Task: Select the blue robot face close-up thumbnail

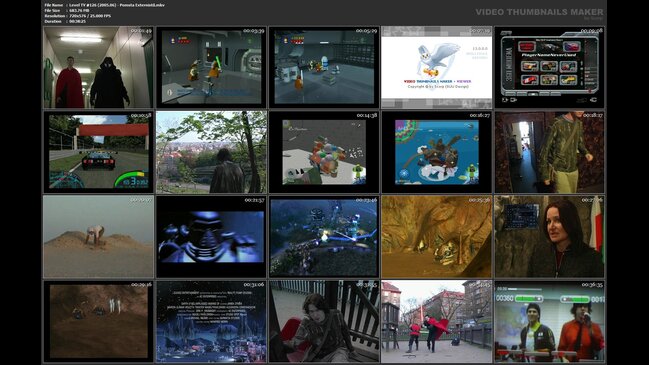Action: pyautogui.click(x=211, y=237)
